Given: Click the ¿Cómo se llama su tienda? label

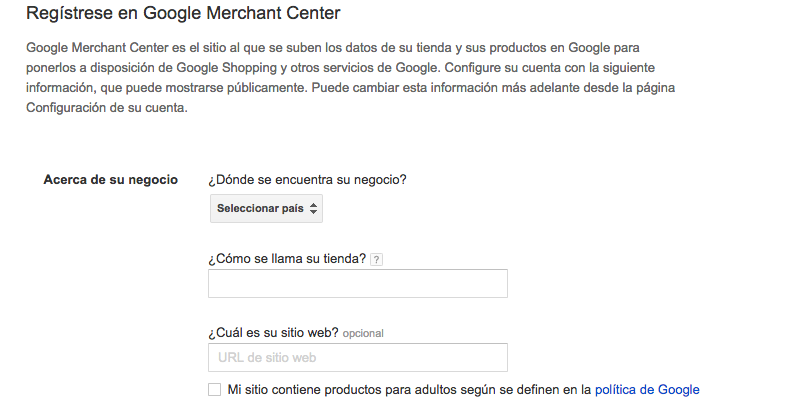Looking at the screenshot, I should (287, 259).
